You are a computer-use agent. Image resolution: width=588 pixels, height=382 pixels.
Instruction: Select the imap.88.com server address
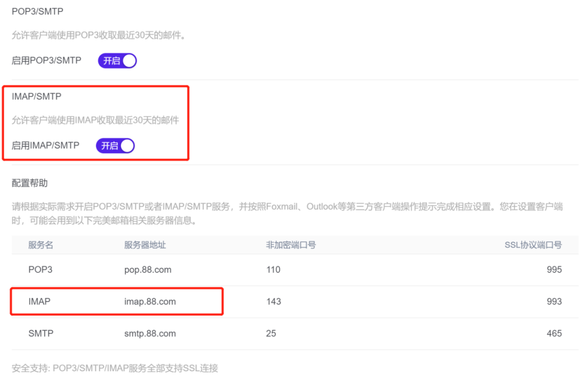(x=150, y=301)
